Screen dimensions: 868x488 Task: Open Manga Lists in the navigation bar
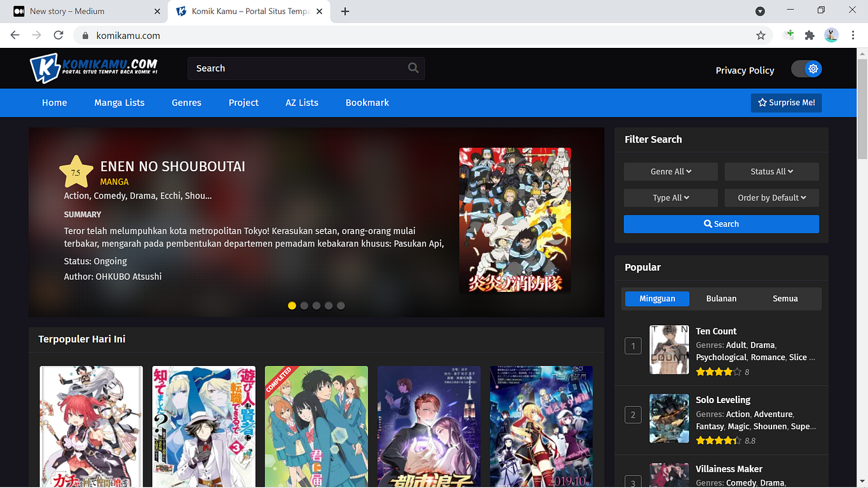(120, 102)
